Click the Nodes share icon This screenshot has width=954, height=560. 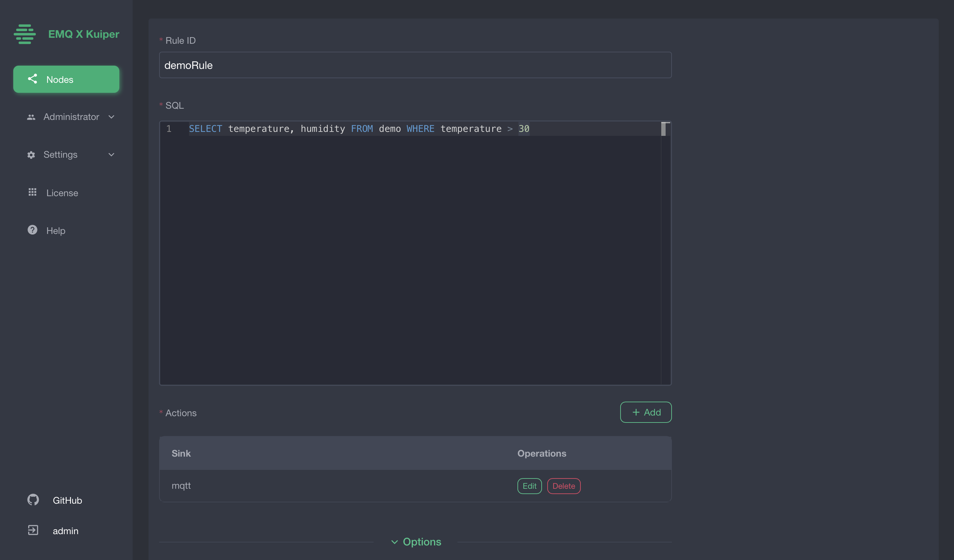[32, 79]
